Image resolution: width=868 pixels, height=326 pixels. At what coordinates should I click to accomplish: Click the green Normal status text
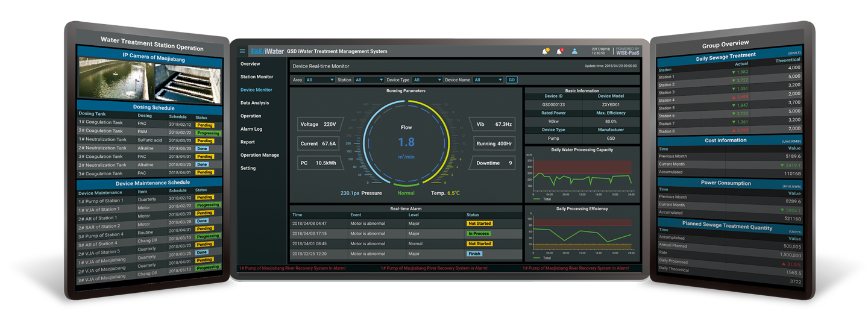pos(406,193)
